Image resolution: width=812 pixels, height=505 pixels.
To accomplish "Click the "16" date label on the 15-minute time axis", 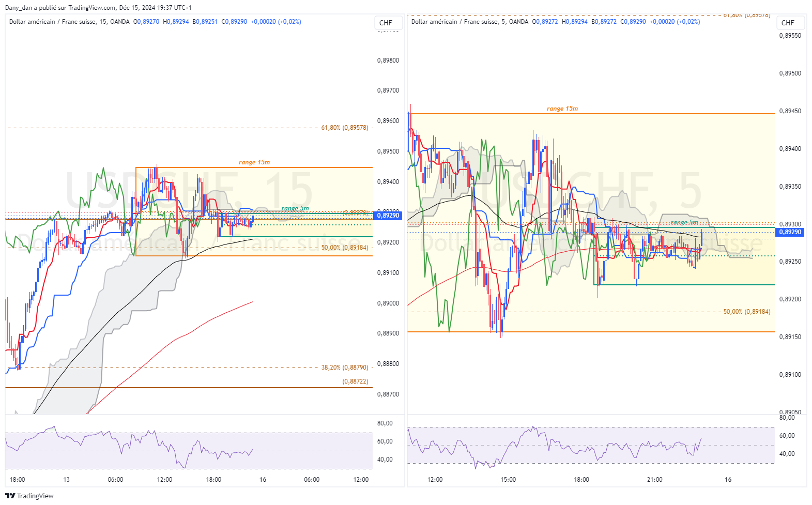I will point(263,480).
